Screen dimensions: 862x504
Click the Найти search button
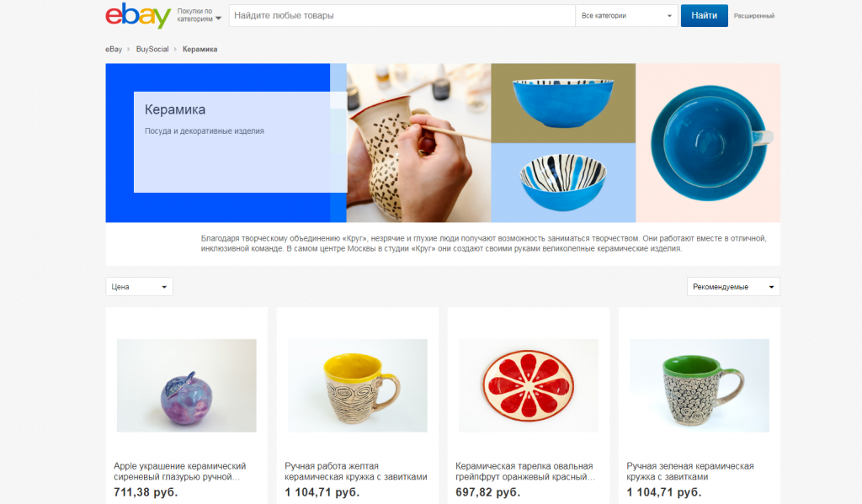(x=705, y=15)
